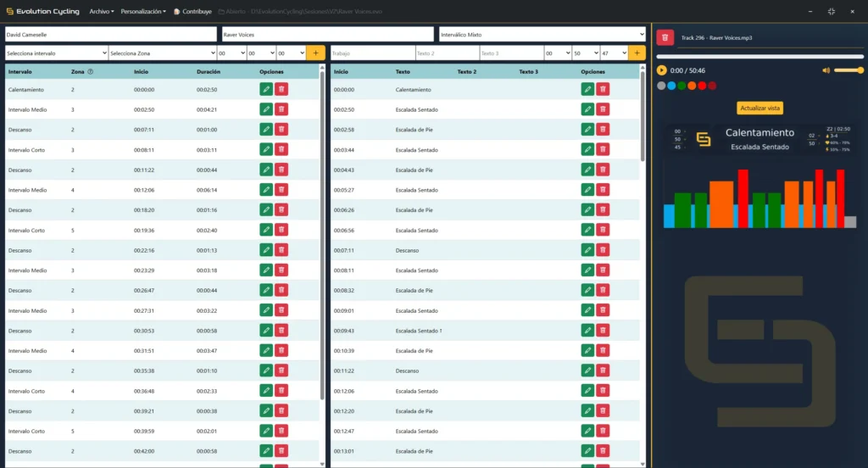Image resolution: width=868 pixels, height=468 pixels.
Task: Open the Contribuye link
Action: point(192,12)
